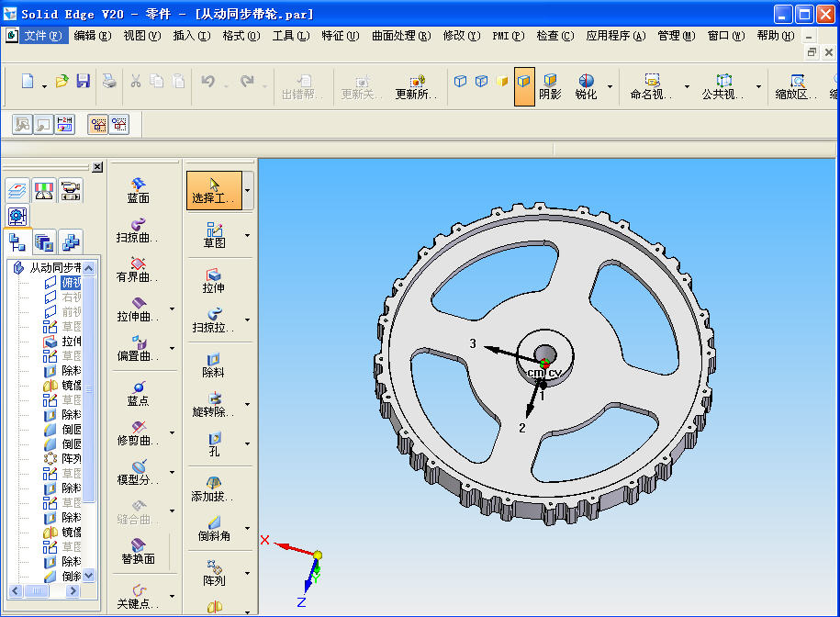Select the 拉伸曲 extruded surface tool
Screen dimensions: 840x617
pos(139,309)
